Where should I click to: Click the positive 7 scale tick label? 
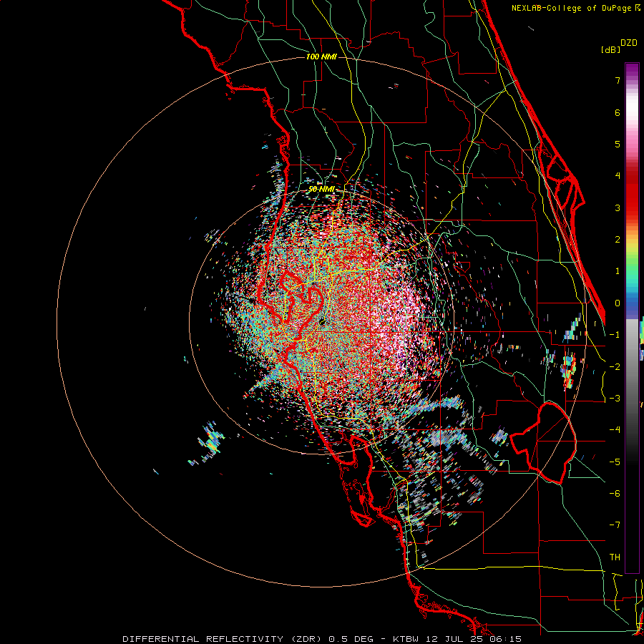coord(618,80)
